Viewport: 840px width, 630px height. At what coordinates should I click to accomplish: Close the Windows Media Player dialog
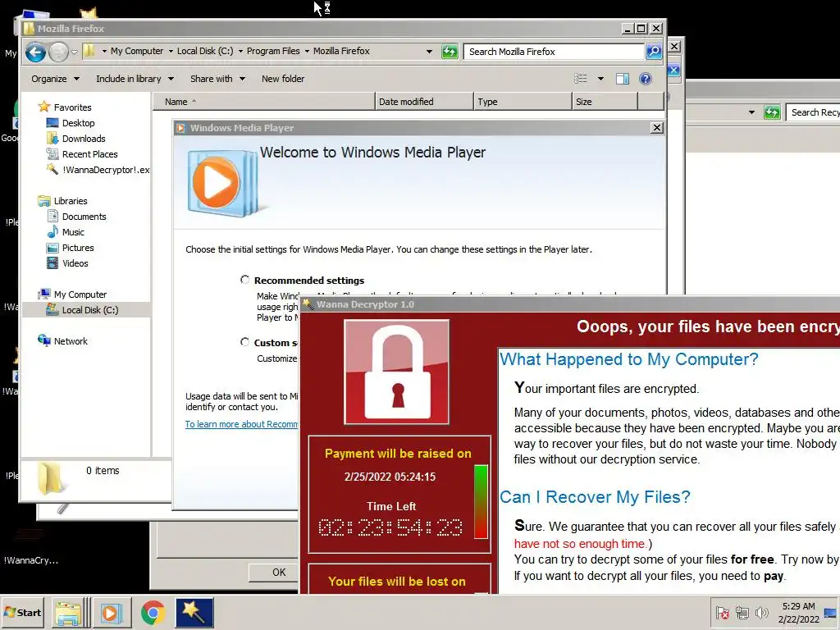pyautogui.click(x=657, y=127)
